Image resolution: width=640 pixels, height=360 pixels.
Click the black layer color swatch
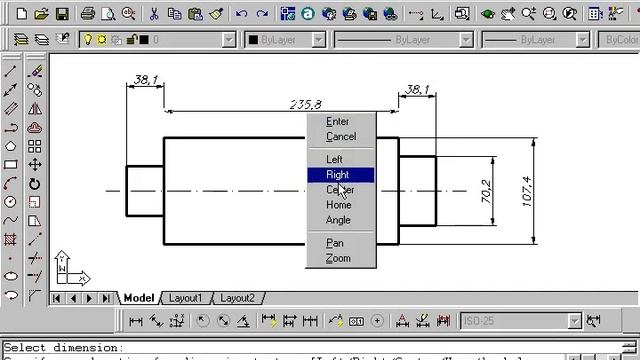(x=144, y=40)
